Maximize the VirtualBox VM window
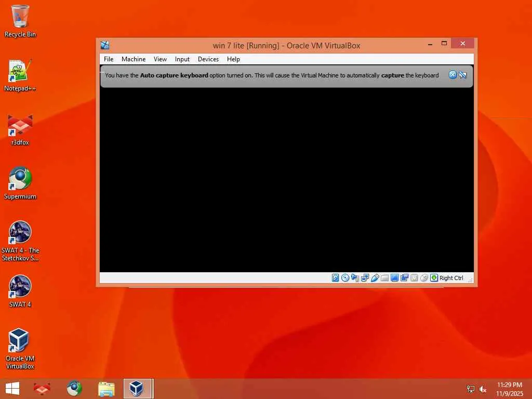Screen dimensions: 532x399 click(444, 44)
